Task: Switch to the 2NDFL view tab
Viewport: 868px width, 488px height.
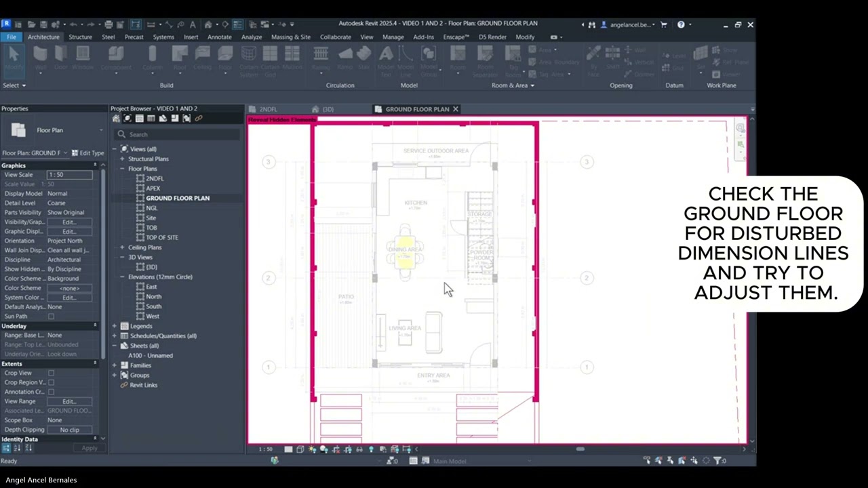Action: coord(269,109)
